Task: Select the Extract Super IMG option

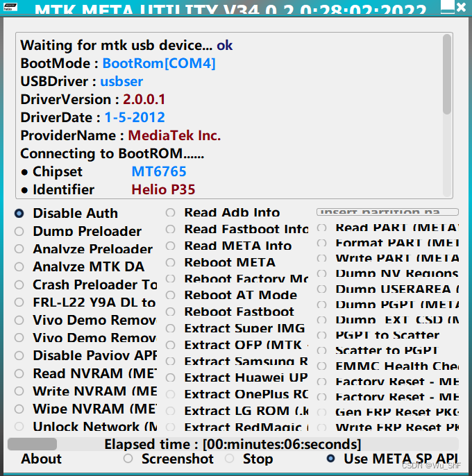Action: [235, 328]
